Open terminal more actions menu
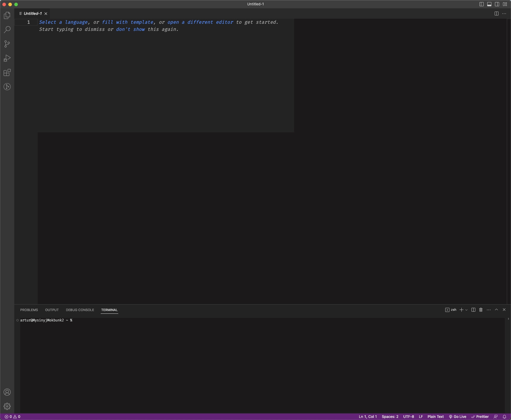Viewport: 511px width, 420px height. 488,310
